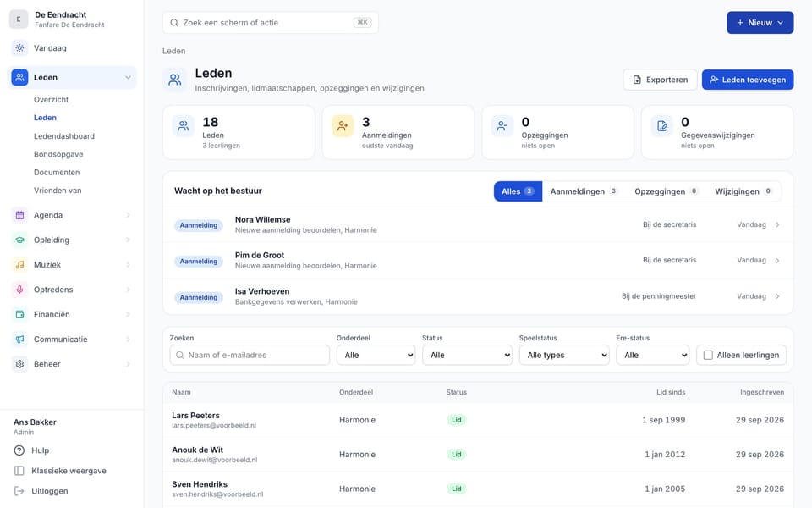
Task: Click the Beheer gear icon
Action: [x=19, y=364]
